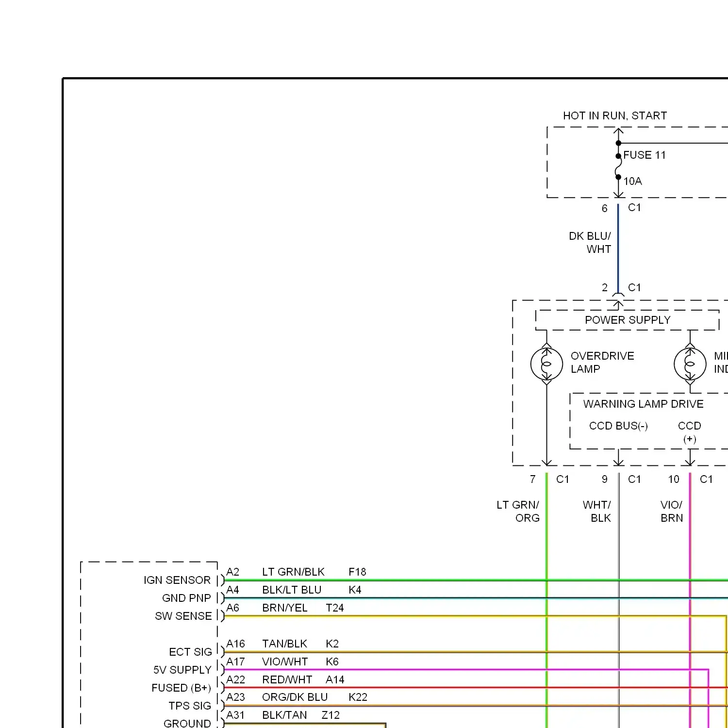Click the POWER SUPPLY box label
The image size is (728, 728).
pyautogui.click(x=628, y=320)
